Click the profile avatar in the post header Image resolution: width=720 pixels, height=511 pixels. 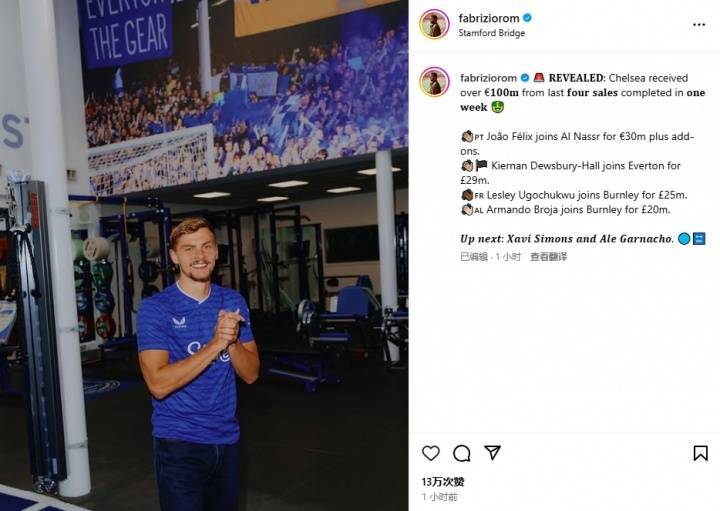434,24
